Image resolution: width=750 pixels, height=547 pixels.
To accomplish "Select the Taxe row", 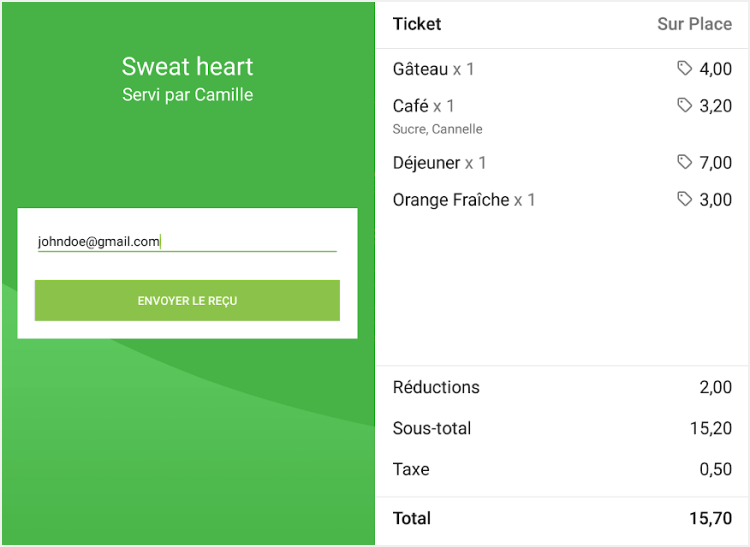I will coord(562,469).
